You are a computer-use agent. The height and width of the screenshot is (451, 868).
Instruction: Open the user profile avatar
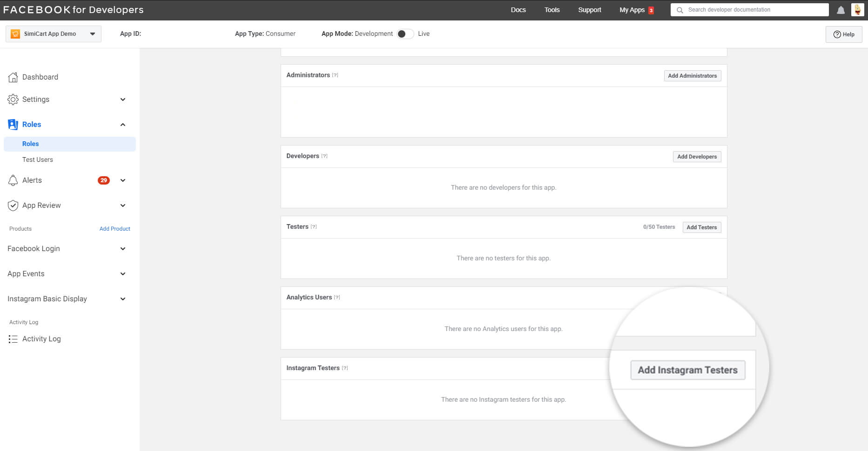click(x=857, y=10)
